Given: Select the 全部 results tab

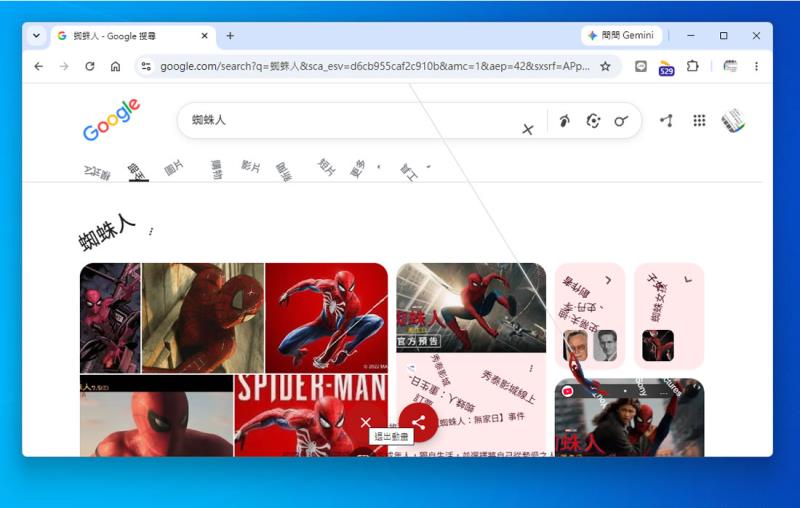Looking at the screenshot, I should [x=137, y=171].
